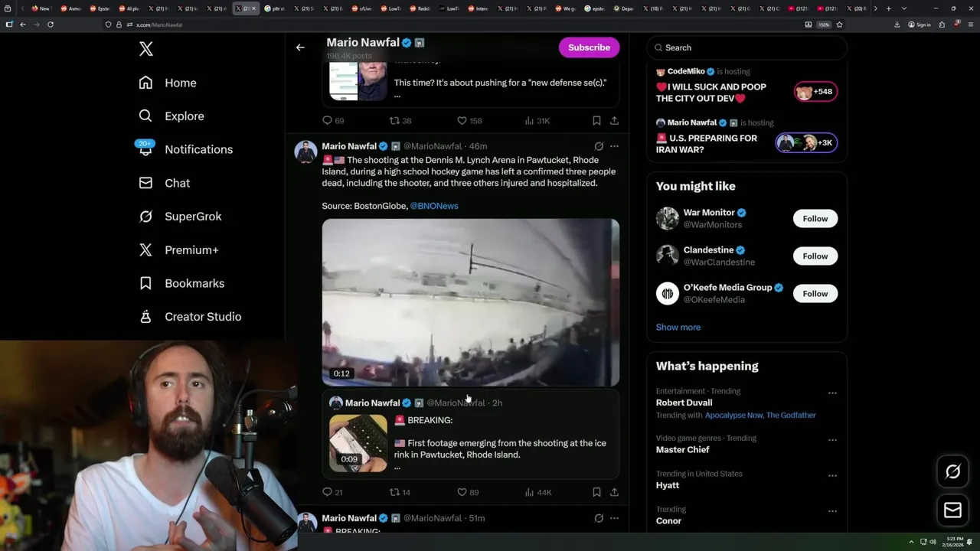This screenshot has width=980, height=551.
Task: Like the post with 158 likes
Action: [469, 121]
